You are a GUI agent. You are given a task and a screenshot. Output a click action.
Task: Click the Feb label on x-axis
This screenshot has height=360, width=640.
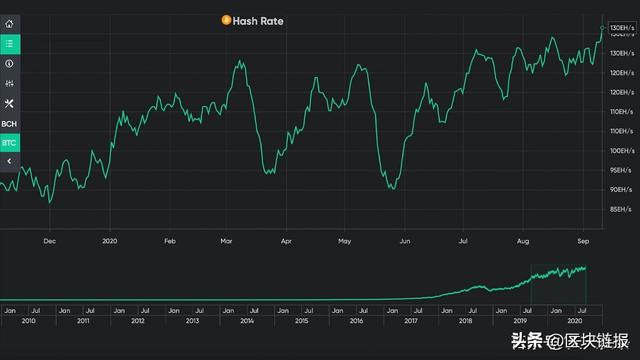click(x=170, y=241)
